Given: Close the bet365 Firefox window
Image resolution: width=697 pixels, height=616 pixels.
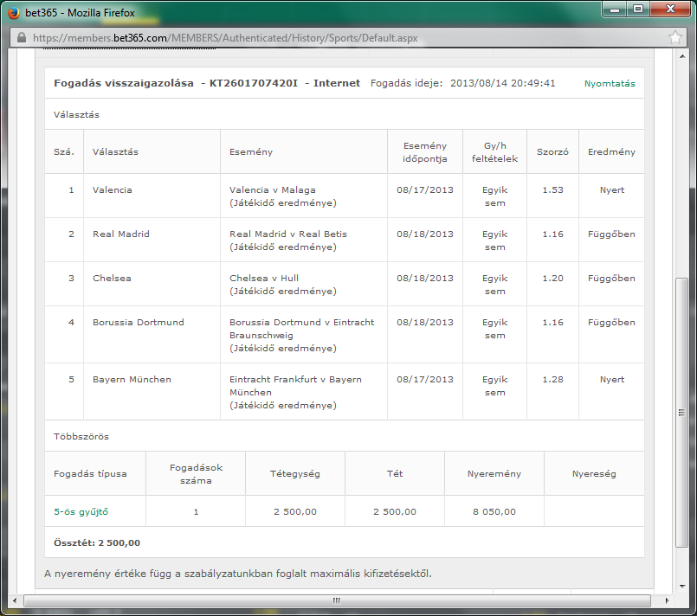Looking at the screenshot, I should (x=671, y=10).
